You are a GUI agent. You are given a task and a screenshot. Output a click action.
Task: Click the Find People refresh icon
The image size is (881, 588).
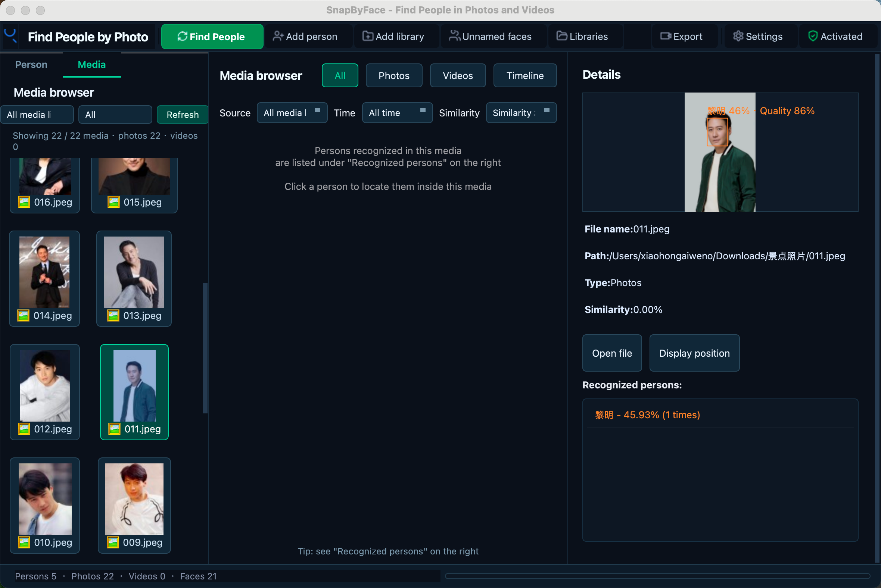tap(182, 36)
